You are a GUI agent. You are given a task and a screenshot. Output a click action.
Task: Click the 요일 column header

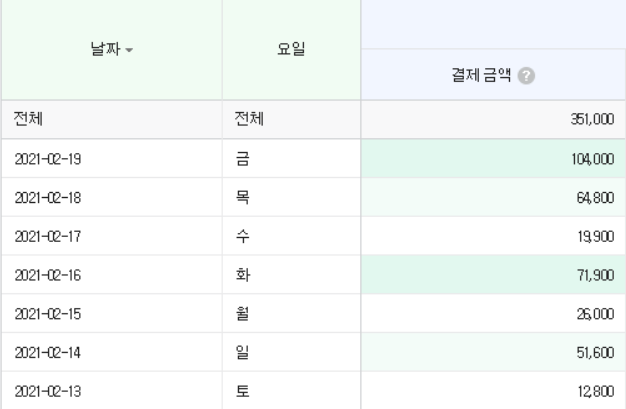pos(291,50)
